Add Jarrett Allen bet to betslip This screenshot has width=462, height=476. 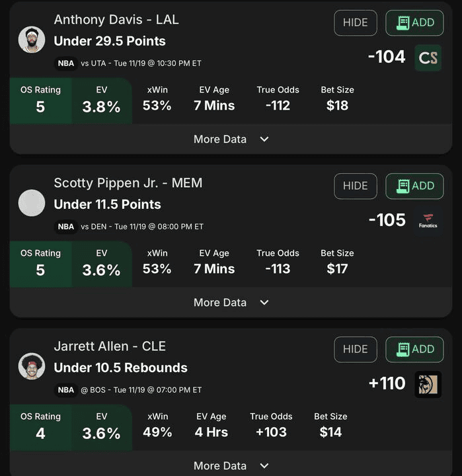pos(414,349)
